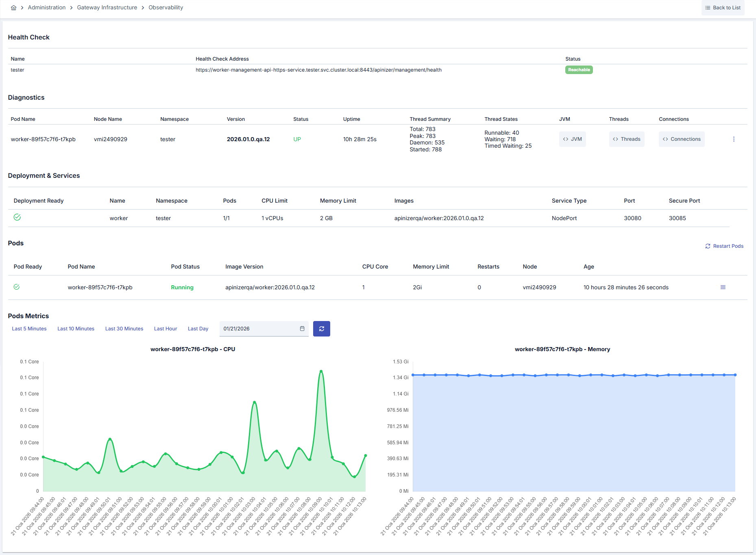Select the Last 10 Minutes range
The height and width of the screenshot is (555, 756).
76,329
